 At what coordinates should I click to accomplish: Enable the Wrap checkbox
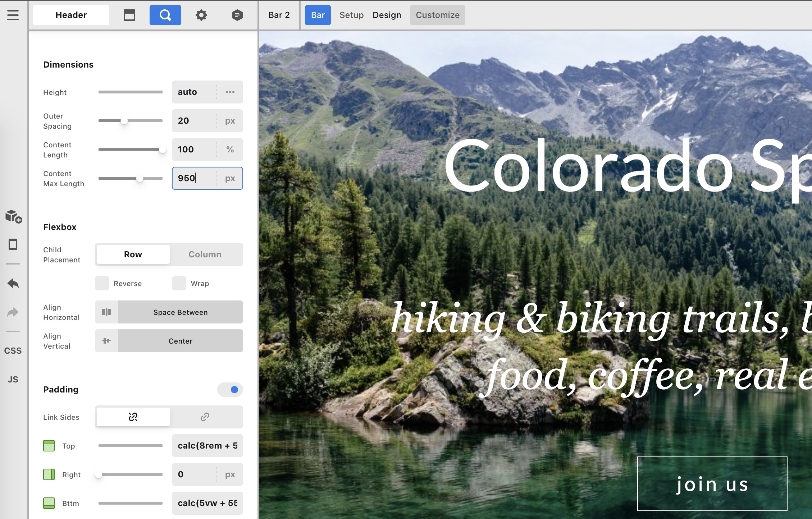[x=179, y=283]
